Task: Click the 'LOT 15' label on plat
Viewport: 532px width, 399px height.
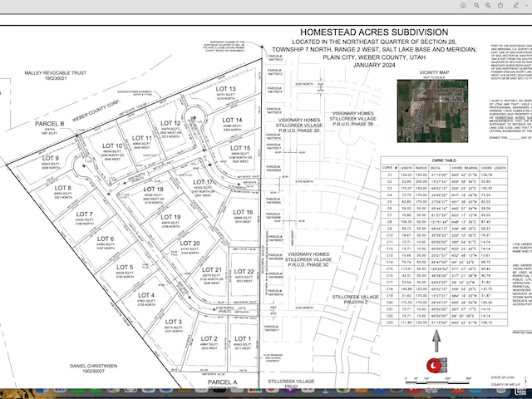Action: coord(240,148)
